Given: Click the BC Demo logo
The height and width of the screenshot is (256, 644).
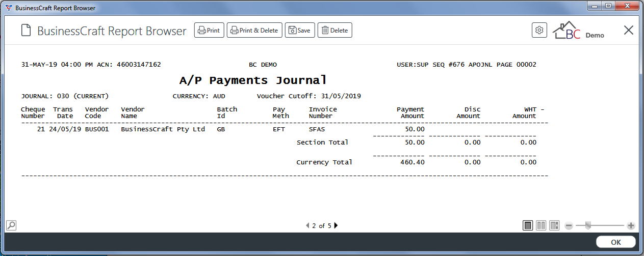Looking at the screenshot, I should 579,31.
